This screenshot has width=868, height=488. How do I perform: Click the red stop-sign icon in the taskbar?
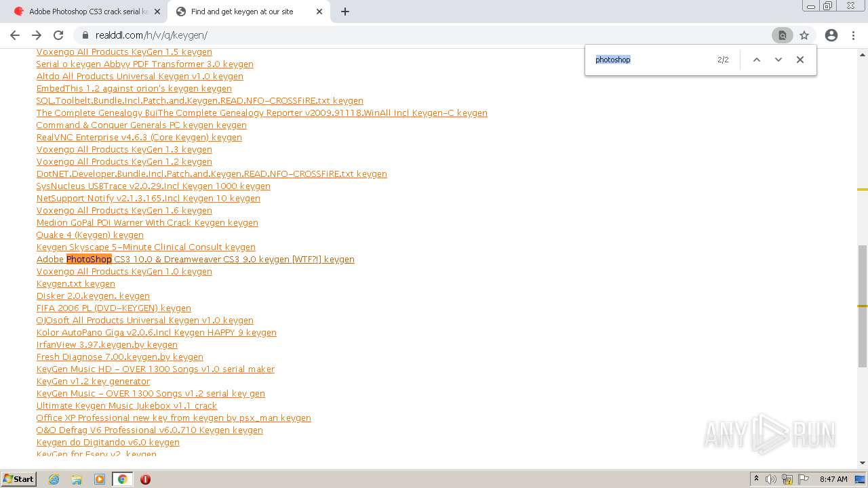pos(145,479)
